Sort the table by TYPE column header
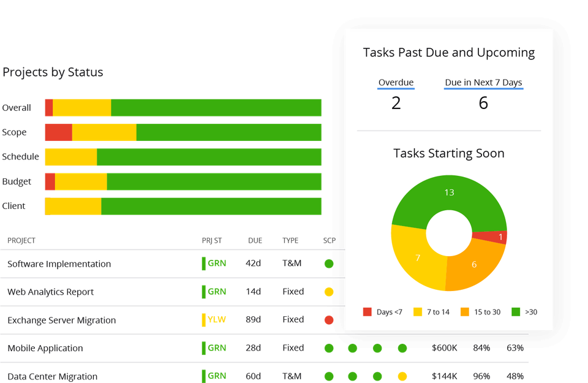 tap(290, 241)
